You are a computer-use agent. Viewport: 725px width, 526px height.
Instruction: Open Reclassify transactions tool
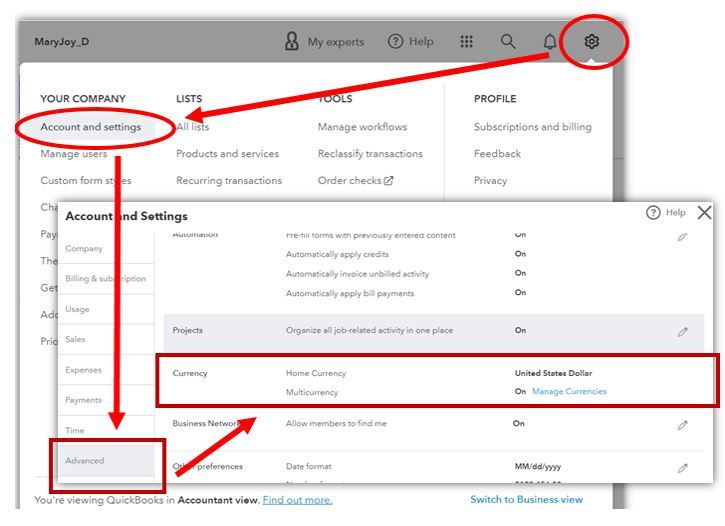click(x=370, y=153)
